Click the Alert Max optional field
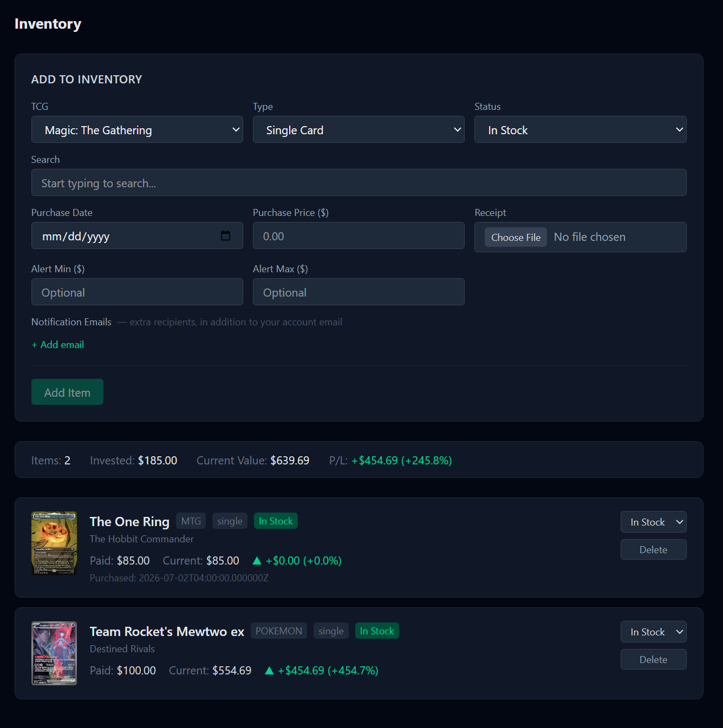 point(359,292)
